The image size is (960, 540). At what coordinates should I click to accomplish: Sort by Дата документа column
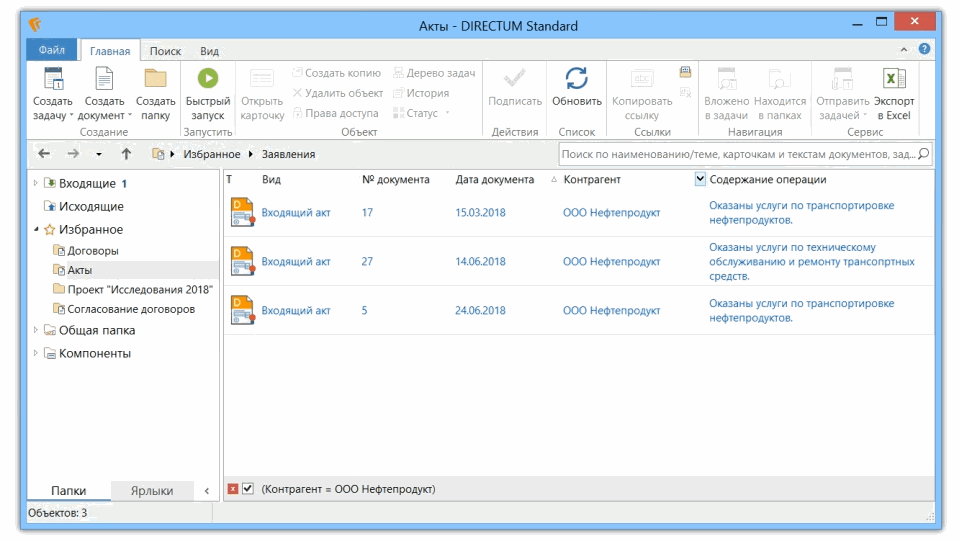(x=495, y=179)
